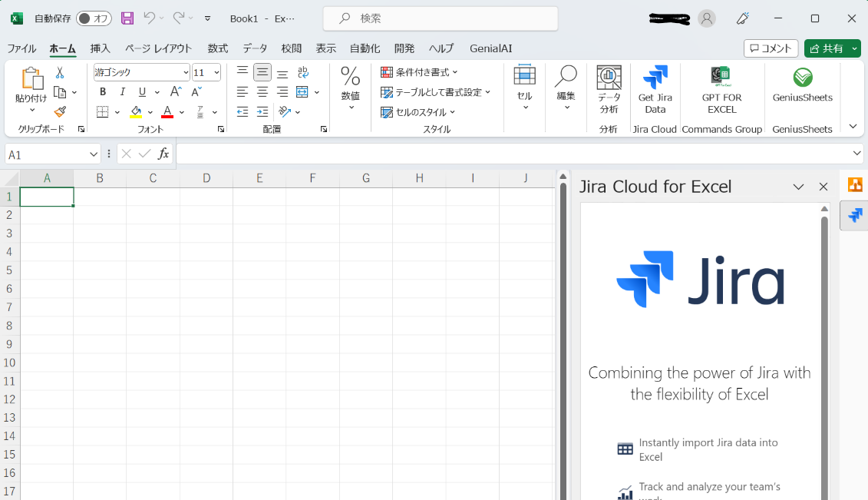This screenshot has width=868, height=500.
Task: Open the font name combo box
Action: 141,72
